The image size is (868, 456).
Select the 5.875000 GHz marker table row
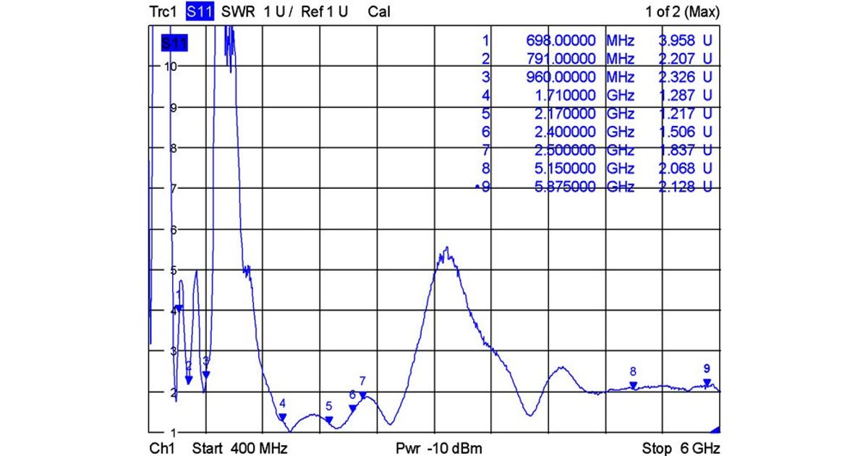[x=593, y=187]
